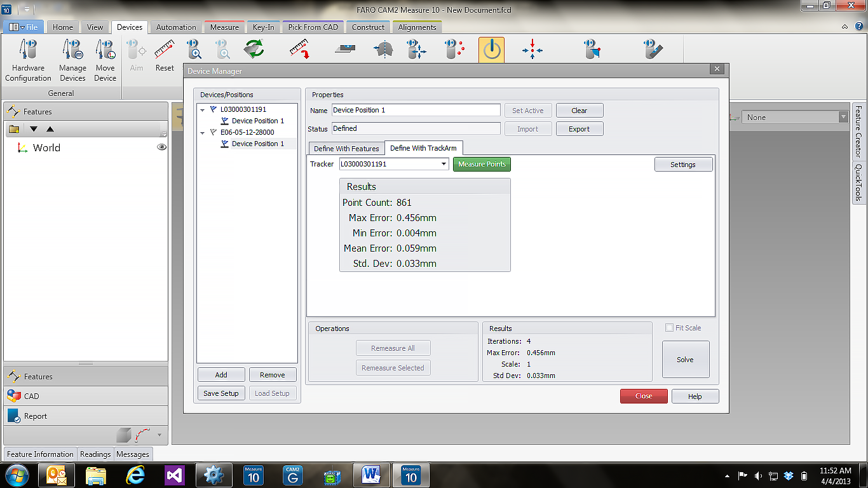Enable the Fit Scale checkbox

tap(669, 328)
